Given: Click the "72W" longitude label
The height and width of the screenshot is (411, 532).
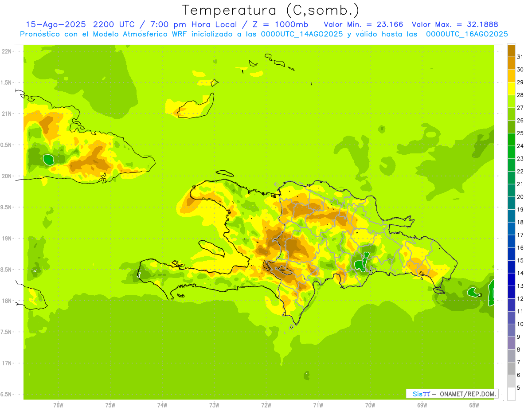Looking at the screenshot, I should pyautogui.click(x=266, y=405).
